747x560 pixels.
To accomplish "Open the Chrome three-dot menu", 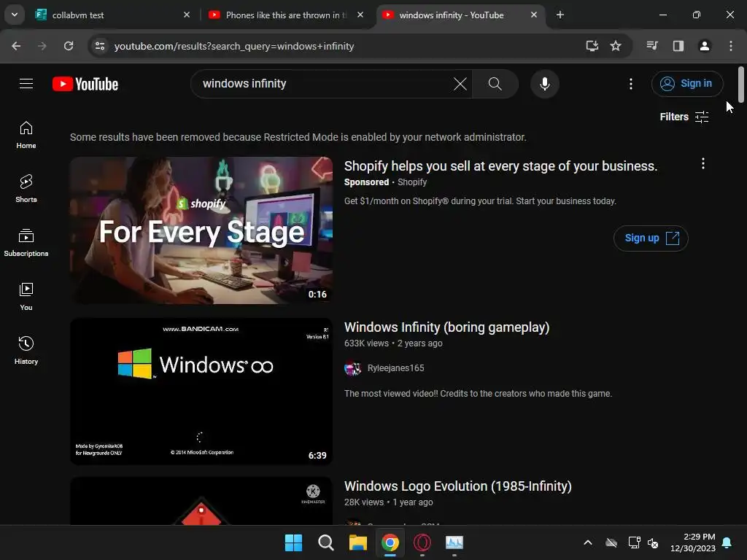I will pyautogui.click(x=731, y=46).
